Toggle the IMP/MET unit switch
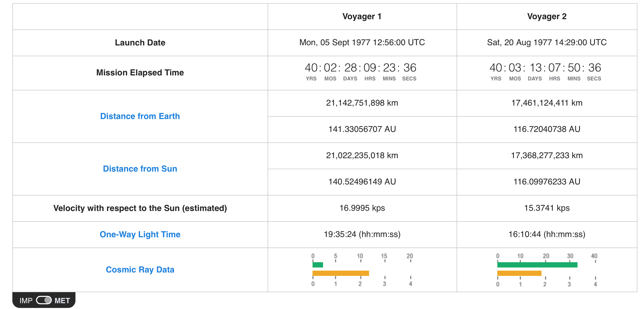Screen dimensions: 644x309 tap(44, 300)
